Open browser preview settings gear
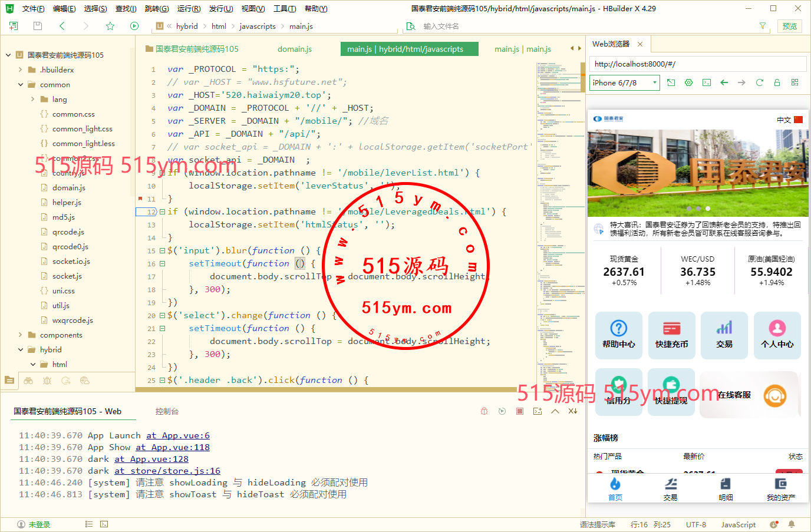The width and height of the screenshot is (811, 532). 688,82
